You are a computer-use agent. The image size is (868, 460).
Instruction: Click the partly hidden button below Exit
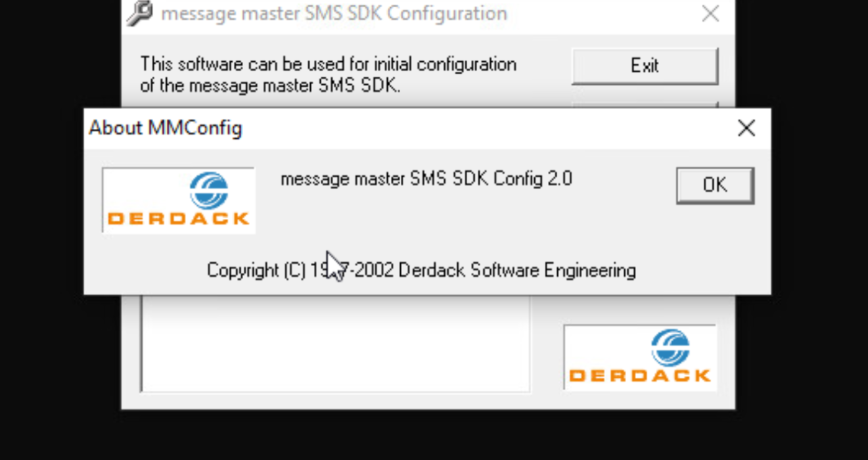tap(644, 104)
